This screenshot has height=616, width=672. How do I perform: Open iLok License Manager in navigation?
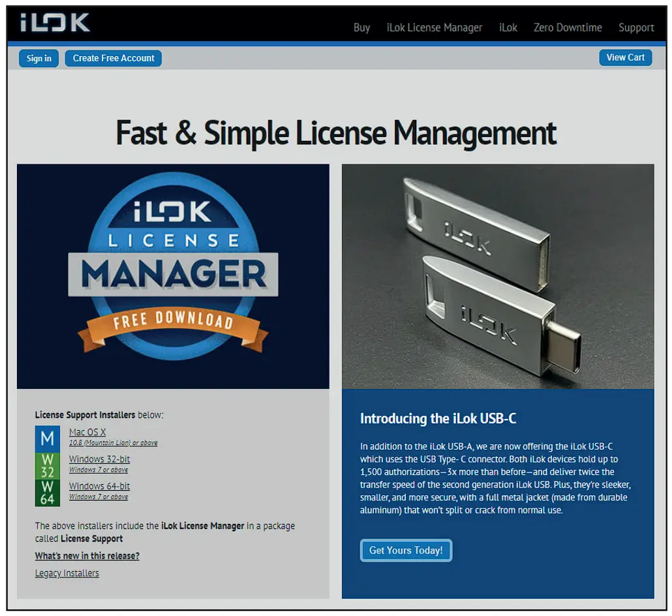435,28
